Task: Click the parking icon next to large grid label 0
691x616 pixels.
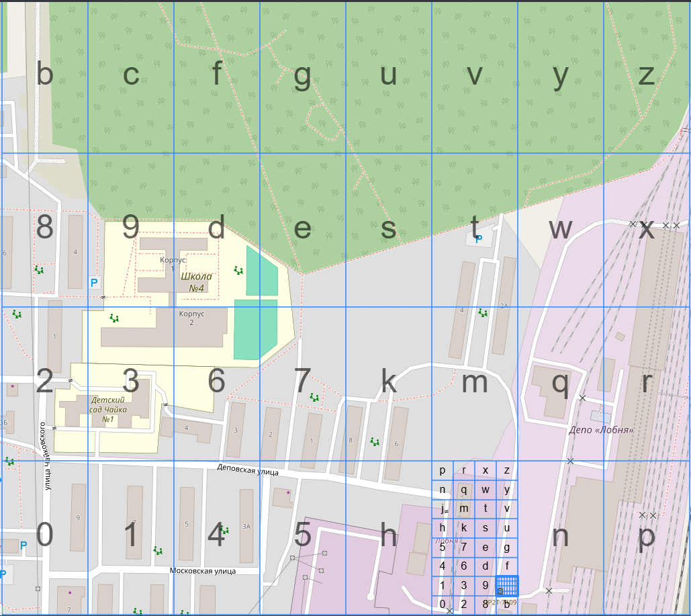Action: (24, 545)
